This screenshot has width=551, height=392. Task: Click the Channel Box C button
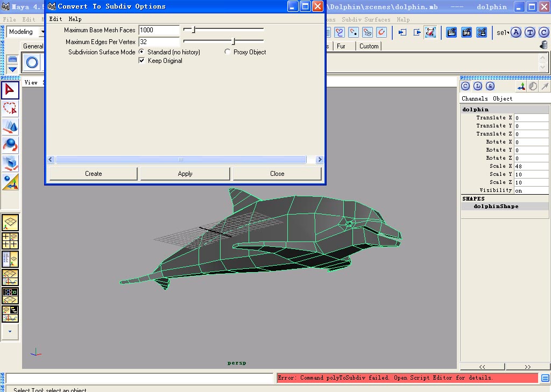pos(543,32)
